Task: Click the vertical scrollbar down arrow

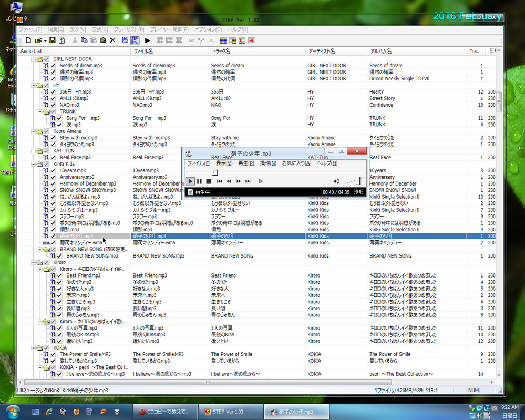Action: pyautogui.click(x=499, y=375)
